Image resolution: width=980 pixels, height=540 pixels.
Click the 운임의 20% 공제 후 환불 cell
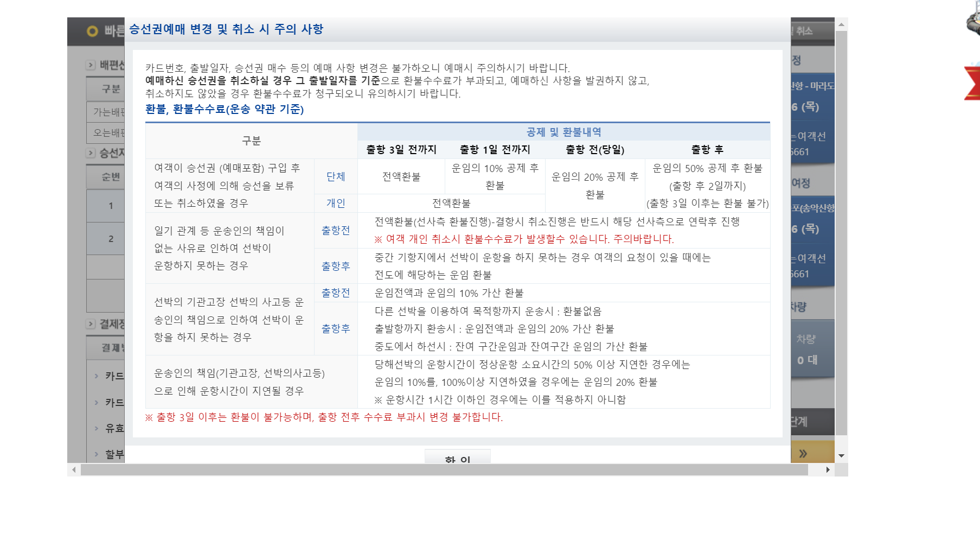595,185
